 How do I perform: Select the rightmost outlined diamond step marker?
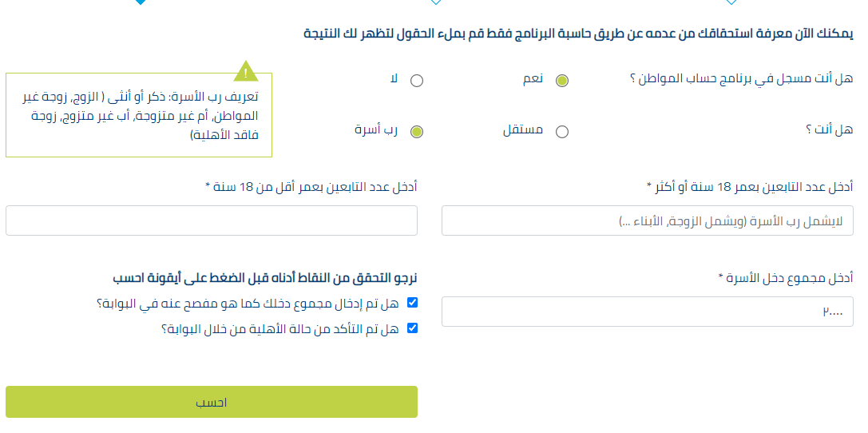(731, 2)
